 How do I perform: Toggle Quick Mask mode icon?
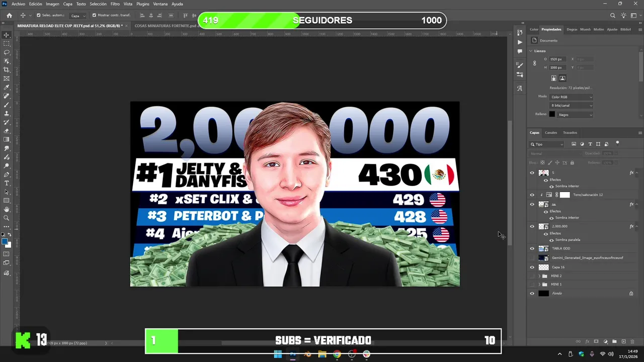click(x=7, y=254)
